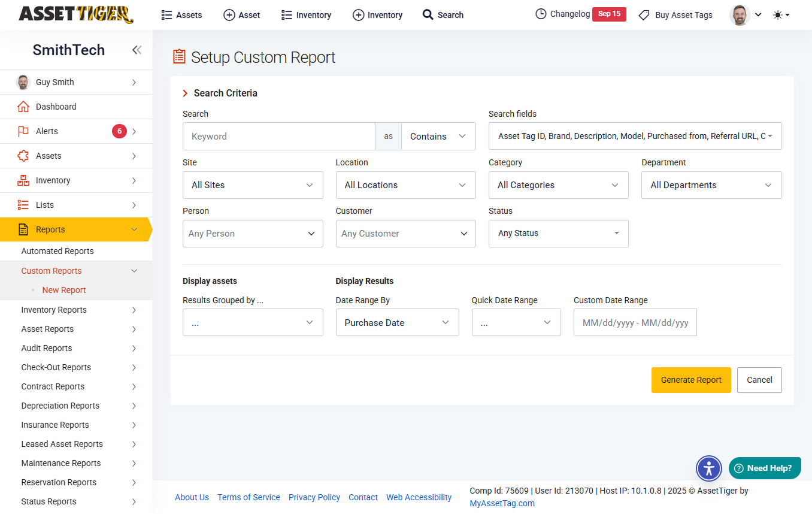Open the Contract Reports menu item
The width and height of the screenshot is (812, 514).
point(51,386)
